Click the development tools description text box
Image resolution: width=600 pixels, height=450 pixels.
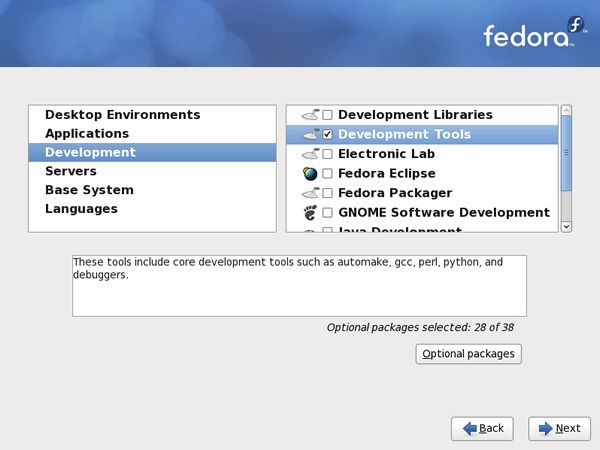[x=299, y=286]
